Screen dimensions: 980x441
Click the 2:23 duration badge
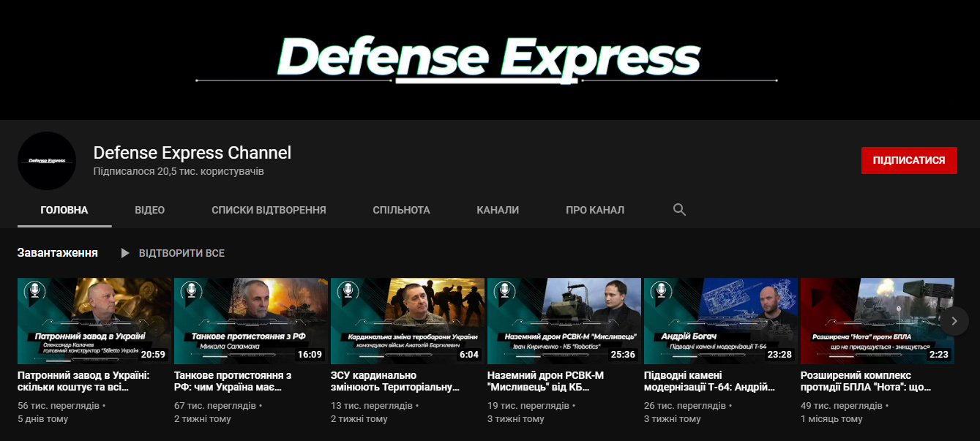click(939, 355)
